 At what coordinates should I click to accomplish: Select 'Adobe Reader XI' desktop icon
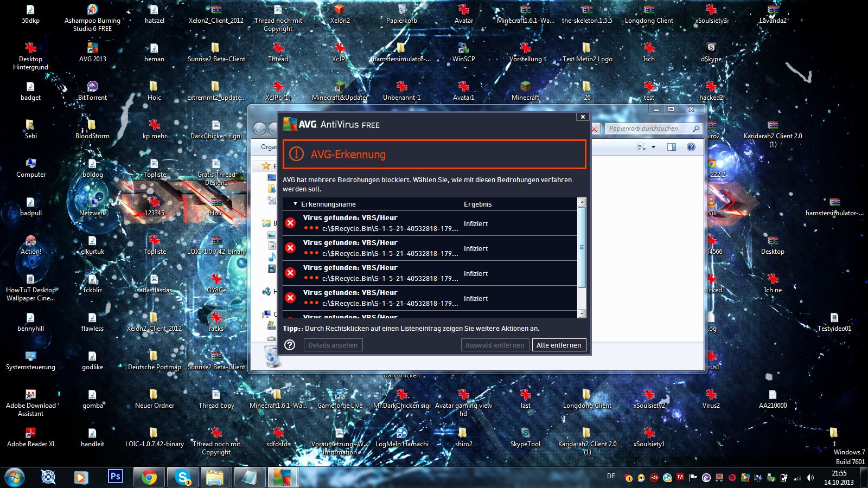coord(31,437)
